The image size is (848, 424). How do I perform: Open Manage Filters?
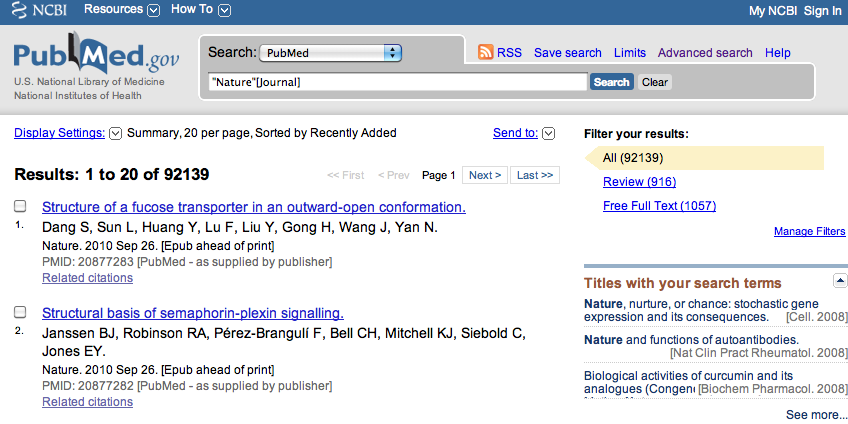click(810, 231)
